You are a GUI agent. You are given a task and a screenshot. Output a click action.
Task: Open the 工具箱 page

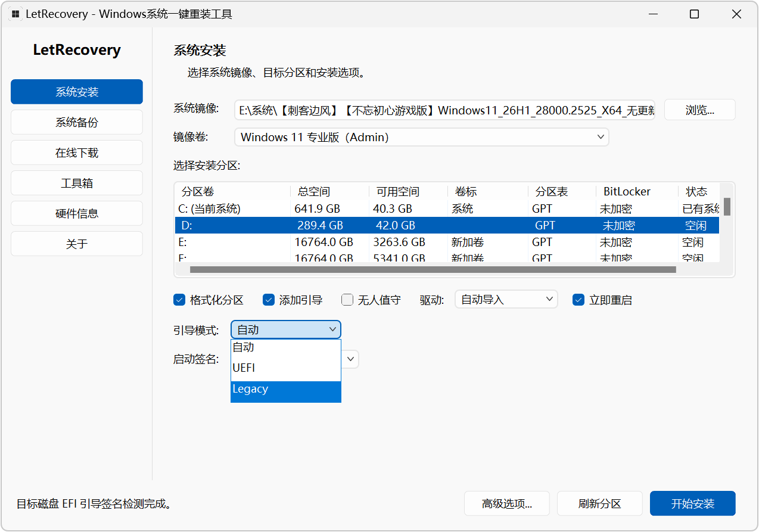coord(77,183)
